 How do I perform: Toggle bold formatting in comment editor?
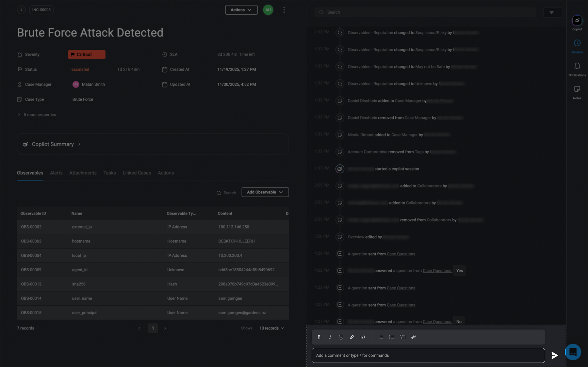tap(319, 337)
